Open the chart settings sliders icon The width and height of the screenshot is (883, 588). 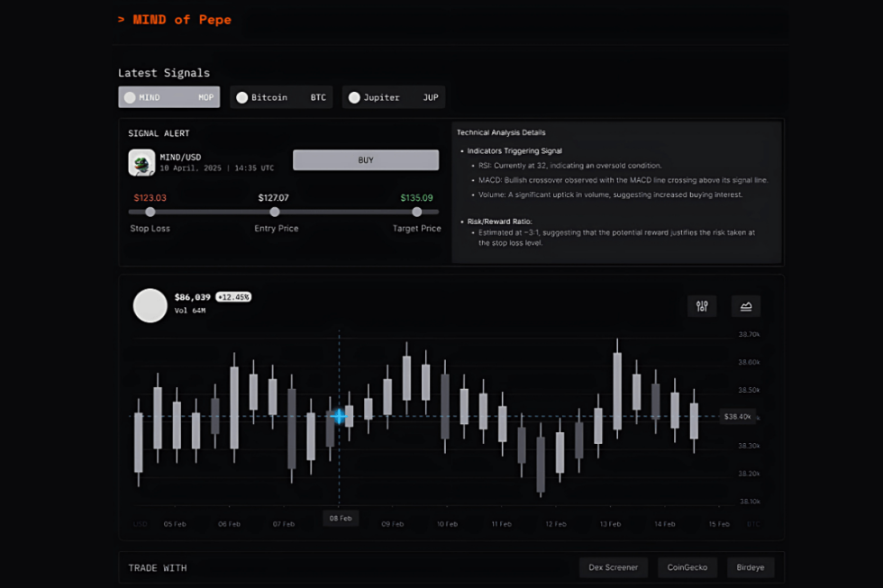702,306
